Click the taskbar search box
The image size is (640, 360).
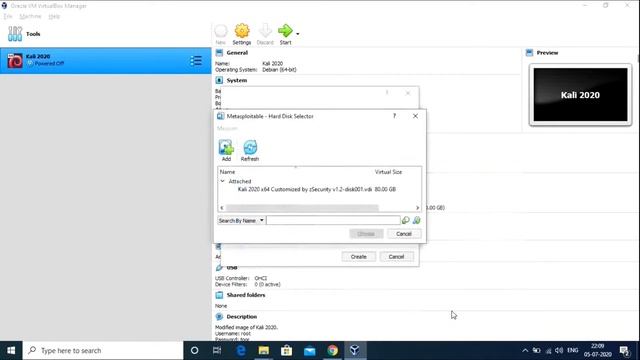103,350
